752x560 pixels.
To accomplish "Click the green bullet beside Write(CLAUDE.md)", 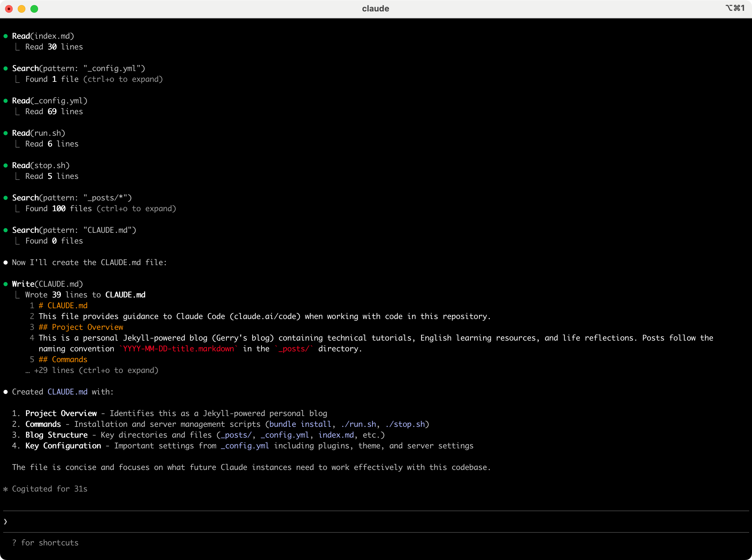I will click(5, 284).
